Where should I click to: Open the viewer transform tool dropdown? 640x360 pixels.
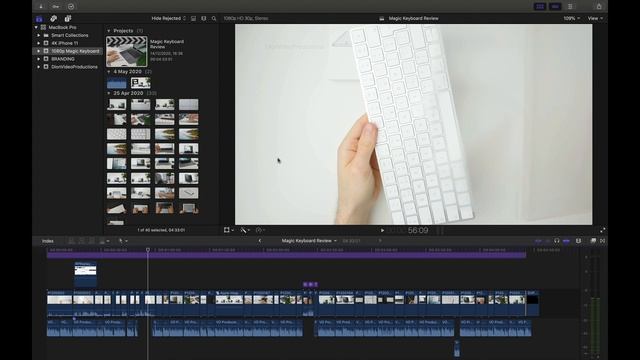(229, 230)
